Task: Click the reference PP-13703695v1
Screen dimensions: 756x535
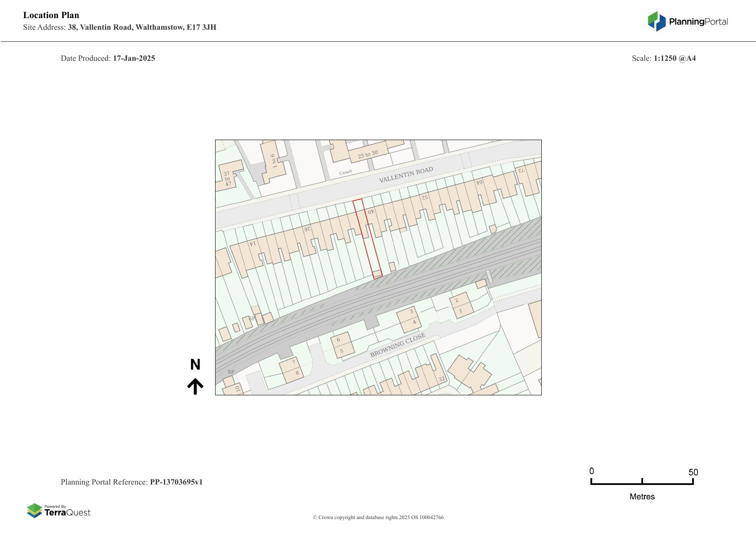Action: [176, 482]
